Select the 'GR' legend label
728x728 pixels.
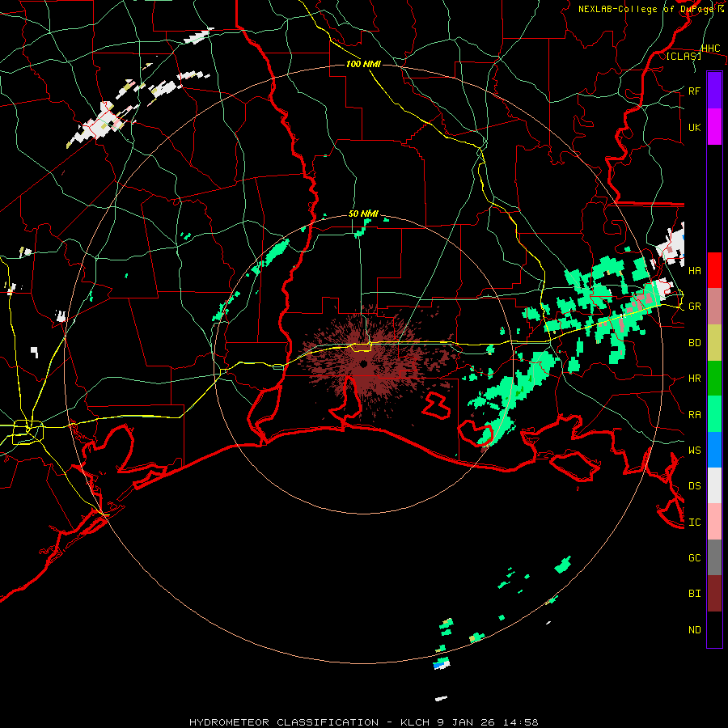694,307
